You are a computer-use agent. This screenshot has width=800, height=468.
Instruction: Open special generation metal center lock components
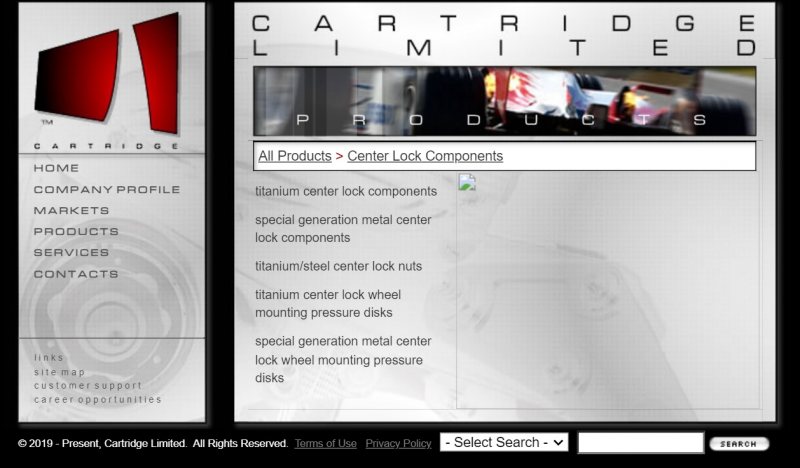343,229
